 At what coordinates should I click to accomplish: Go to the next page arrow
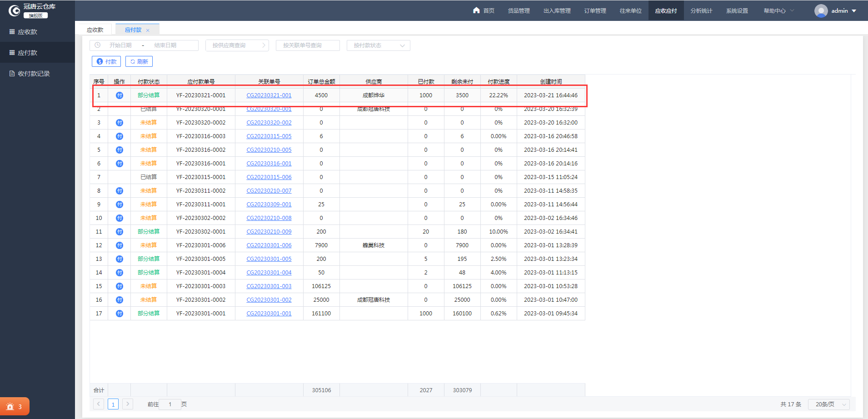tap(128, 404)
